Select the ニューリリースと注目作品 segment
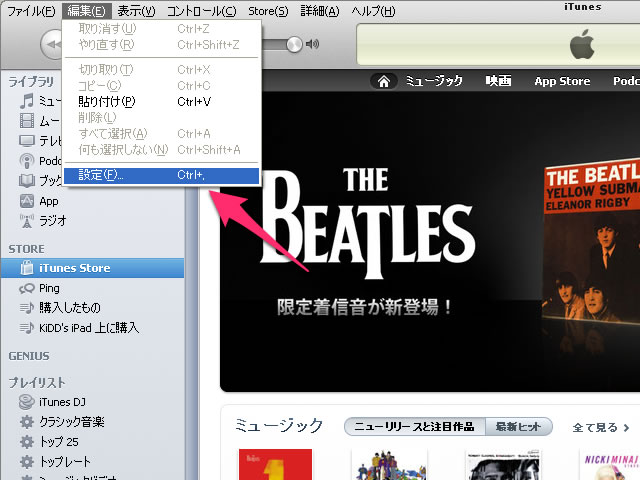Viewport: 640px width, 480px height. click(x=415, y=427)
